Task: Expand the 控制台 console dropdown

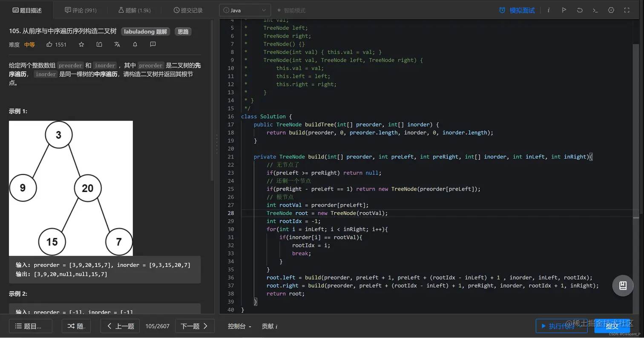Action: coord(239,326)
